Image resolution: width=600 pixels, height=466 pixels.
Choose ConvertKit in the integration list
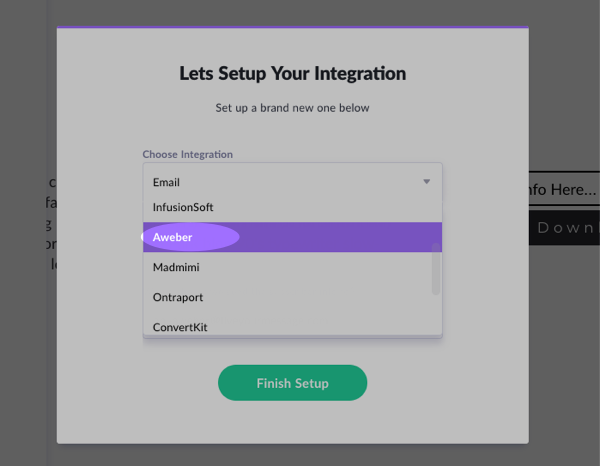coord(180,326)
